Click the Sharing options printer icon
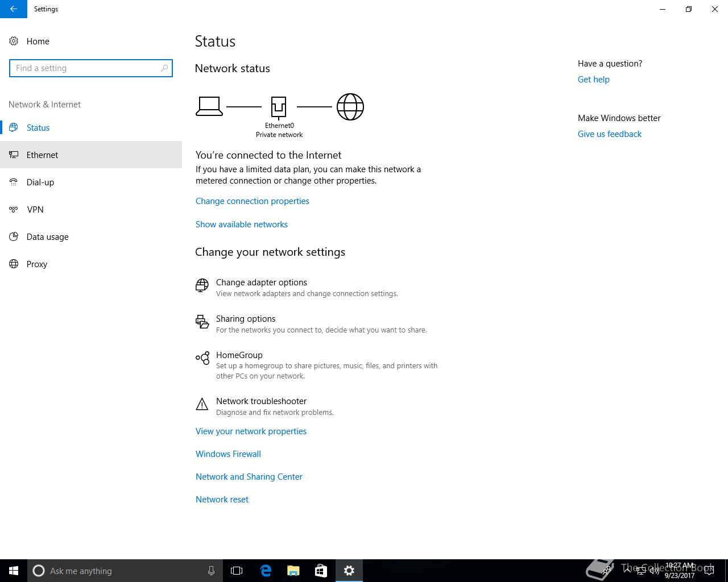728x582 pixels. (202, 322)
